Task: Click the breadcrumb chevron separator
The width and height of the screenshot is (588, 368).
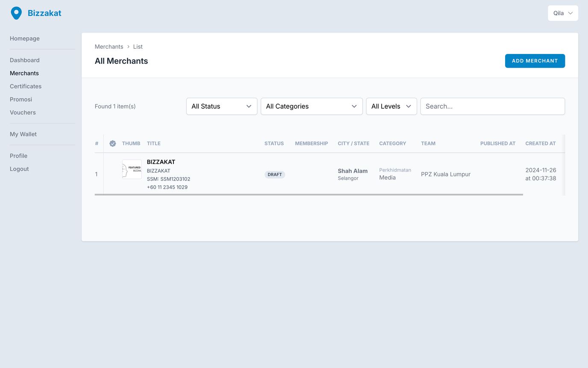Action: coord(128,47)
